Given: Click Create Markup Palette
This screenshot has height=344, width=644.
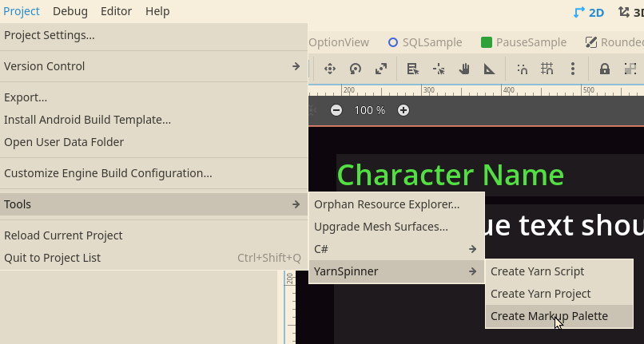Looking at the screenshot, I should point(559,316).
